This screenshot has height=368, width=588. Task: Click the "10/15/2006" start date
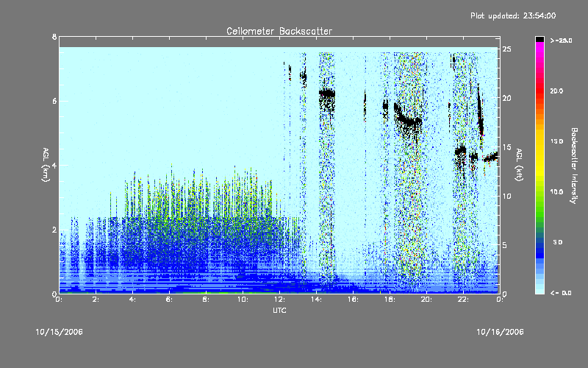(60, 332)
